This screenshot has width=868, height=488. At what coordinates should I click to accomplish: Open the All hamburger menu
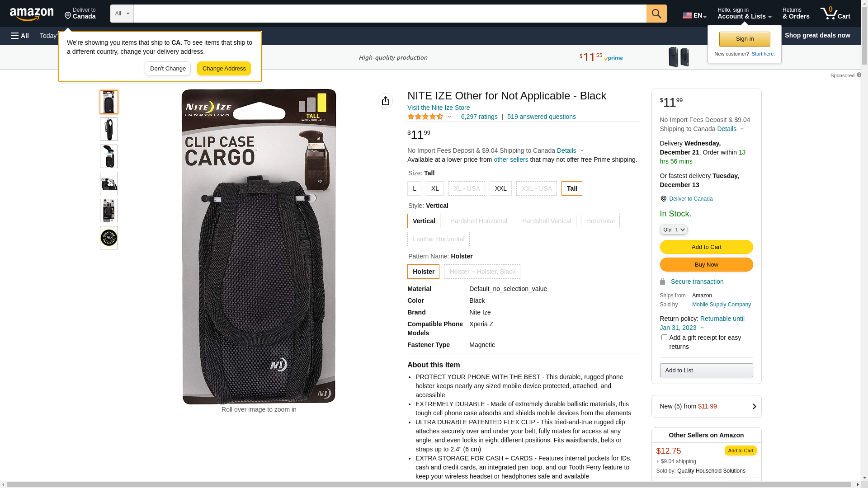coord(20,36)
